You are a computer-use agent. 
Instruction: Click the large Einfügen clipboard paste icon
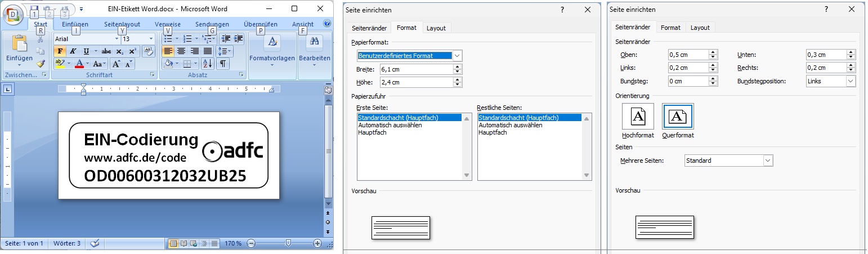(x=20, y=43)
